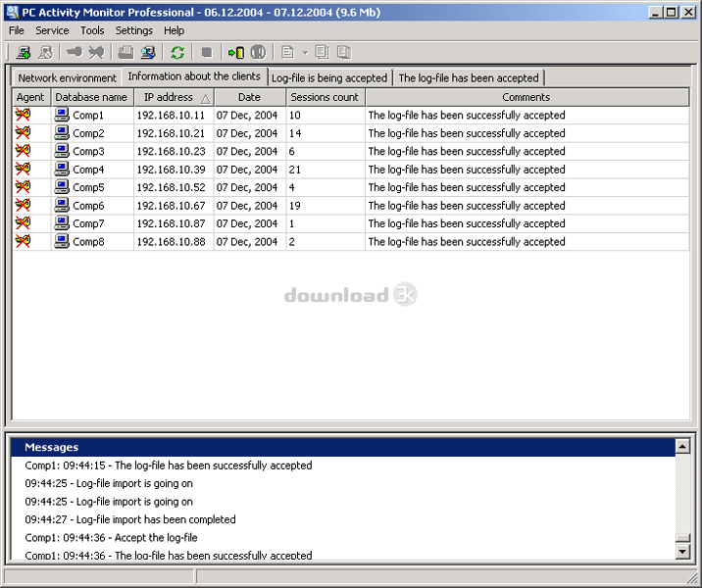Viewport: 702px width, 588px height.
Task: Select Information about the clients tab
Action: tap(194, 76)
